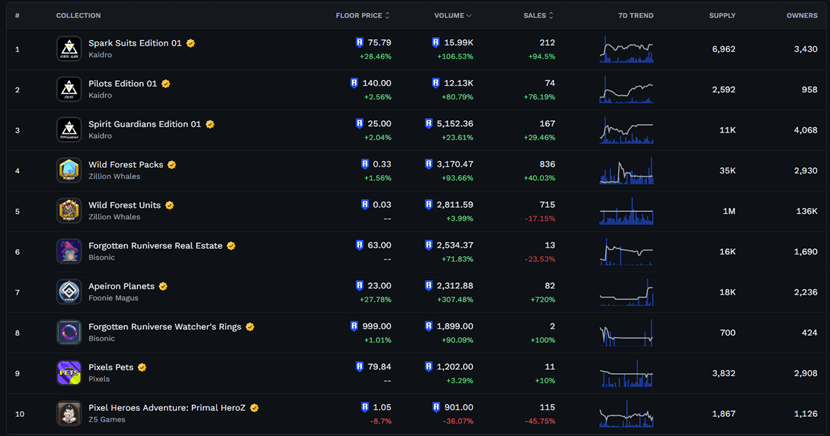
Task: Sort collections by Volume column
Action: pos(453,16)
